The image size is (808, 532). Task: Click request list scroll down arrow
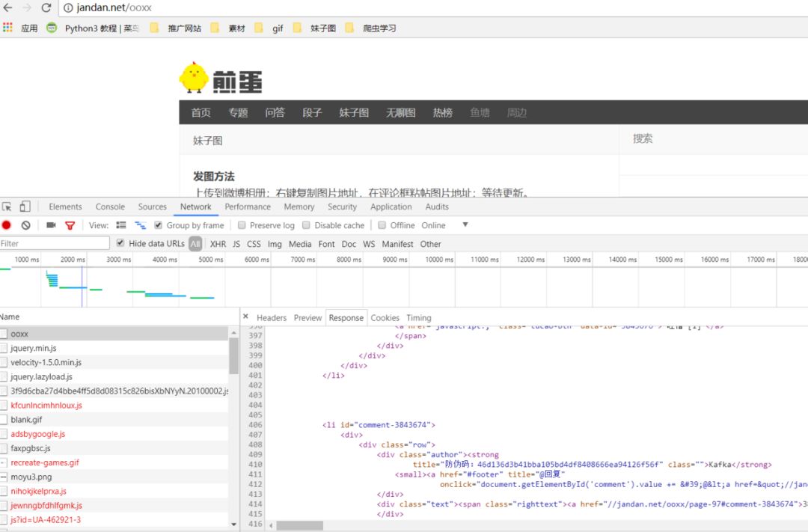click(x=234, y=525)
